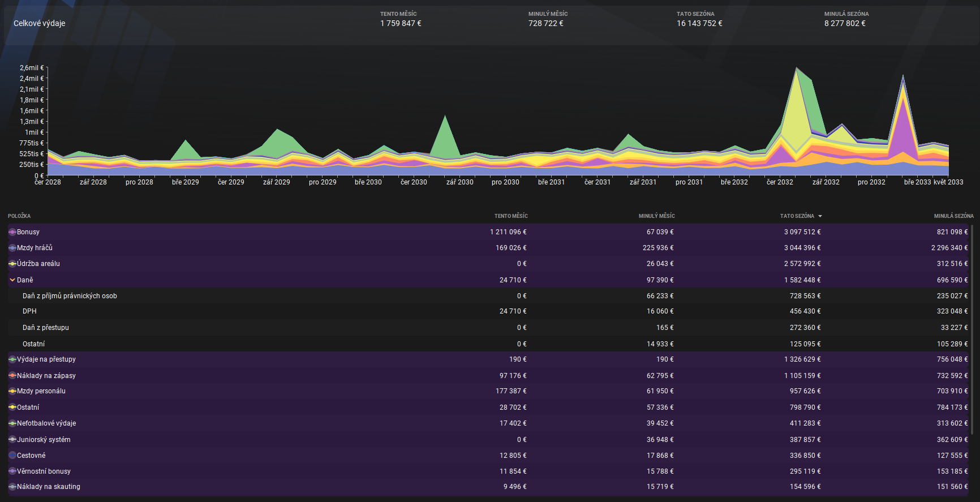Select the Náklady na skauting row label
The height and width of the screenshot is (502, 980).
point(49,487)
